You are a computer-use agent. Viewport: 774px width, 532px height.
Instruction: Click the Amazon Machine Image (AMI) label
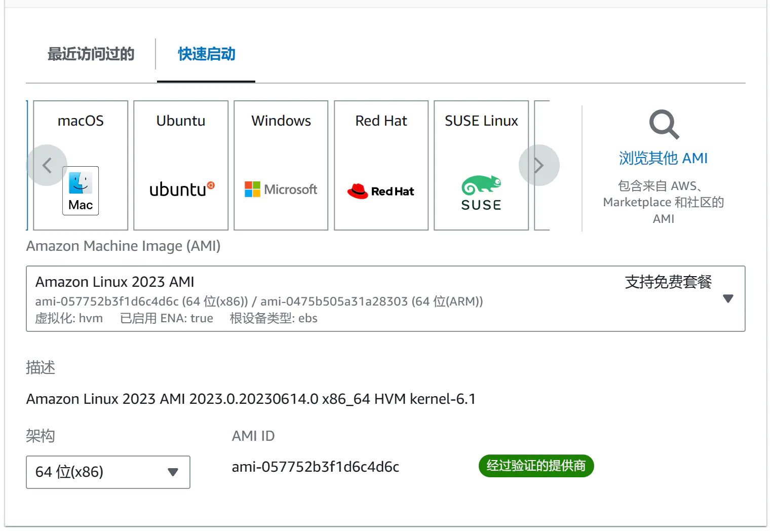(x=123, y=246)
